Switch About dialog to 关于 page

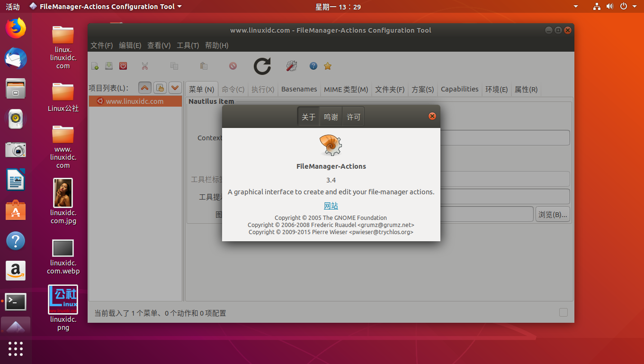point(309,117)
